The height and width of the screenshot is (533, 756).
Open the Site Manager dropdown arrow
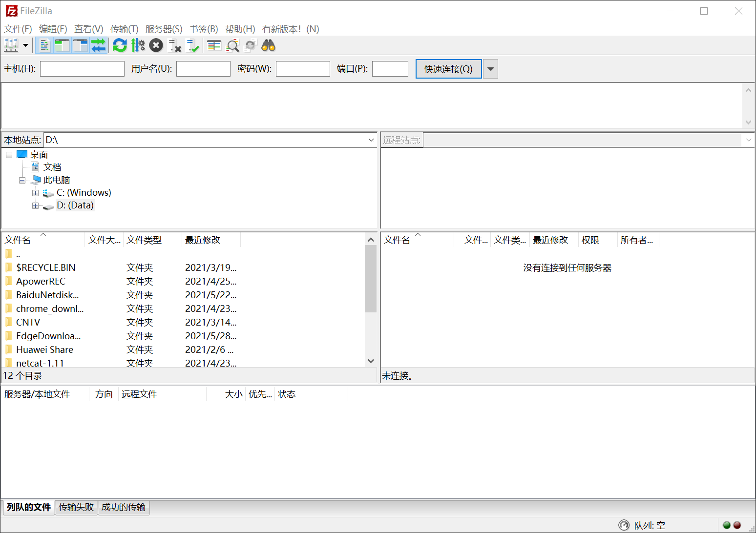(25, 45)
